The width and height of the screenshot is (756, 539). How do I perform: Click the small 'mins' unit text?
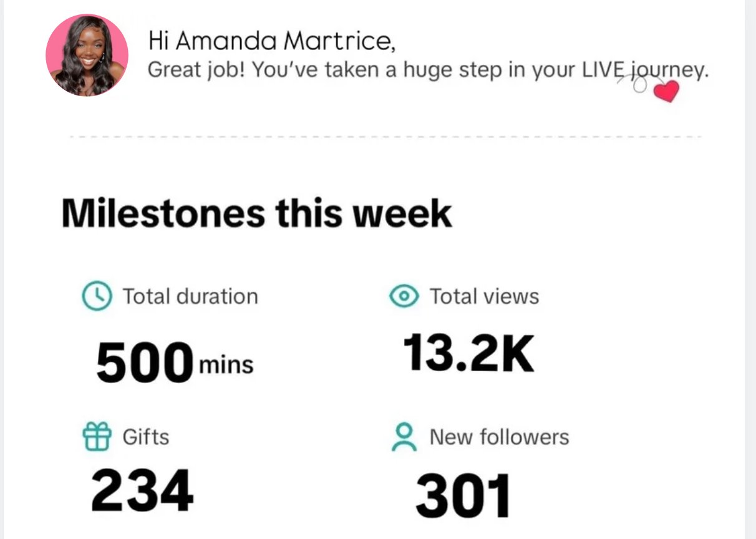(x=226, y=365)
